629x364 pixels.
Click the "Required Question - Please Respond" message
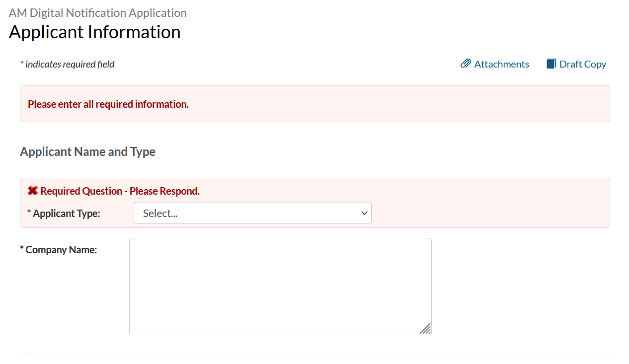tap(120, 191)
